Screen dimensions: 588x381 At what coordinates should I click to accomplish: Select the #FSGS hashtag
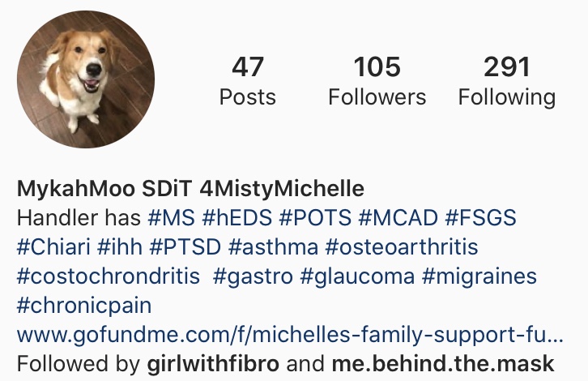click(x=481, y=218)
